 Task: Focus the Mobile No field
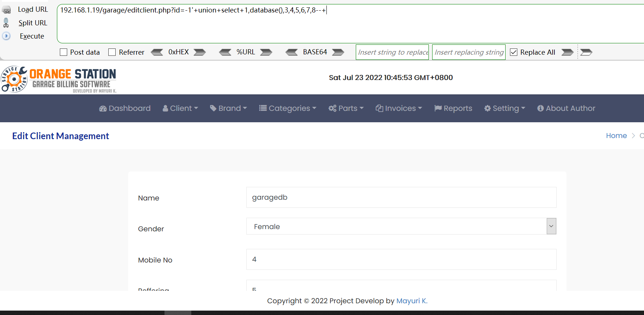click(401, 260)
